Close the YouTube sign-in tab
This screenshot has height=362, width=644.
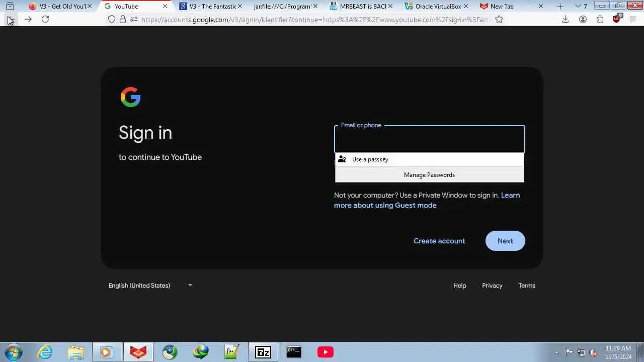point(165,7)
